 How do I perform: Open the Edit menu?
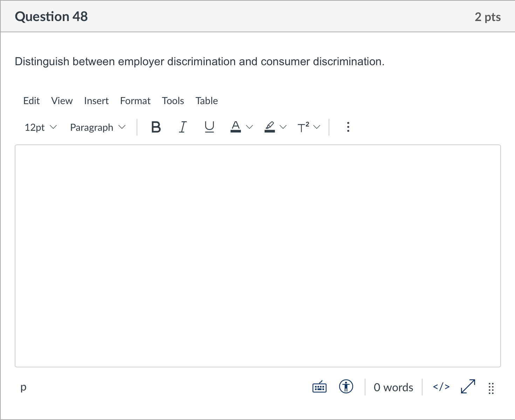(32, 101)
